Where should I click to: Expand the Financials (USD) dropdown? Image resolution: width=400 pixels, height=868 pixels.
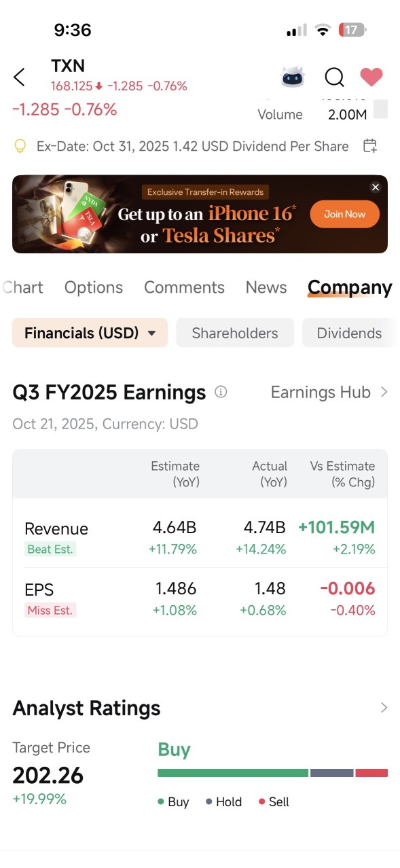(90, 333)
